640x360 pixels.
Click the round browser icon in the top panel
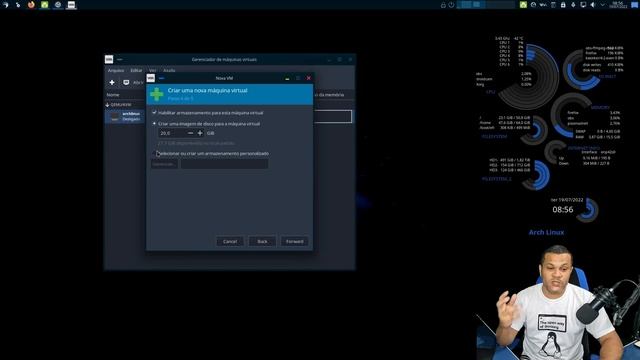pos(58,5)
